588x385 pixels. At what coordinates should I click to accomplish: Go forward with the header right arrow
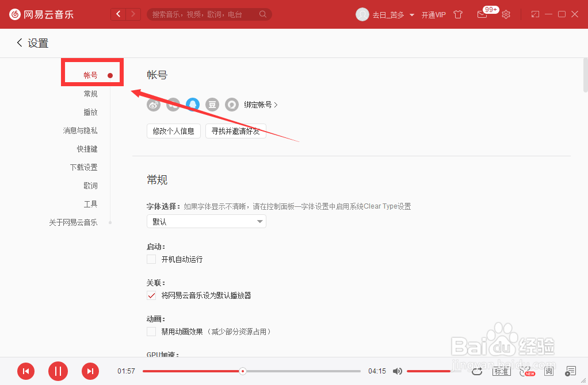pos(133,14)
